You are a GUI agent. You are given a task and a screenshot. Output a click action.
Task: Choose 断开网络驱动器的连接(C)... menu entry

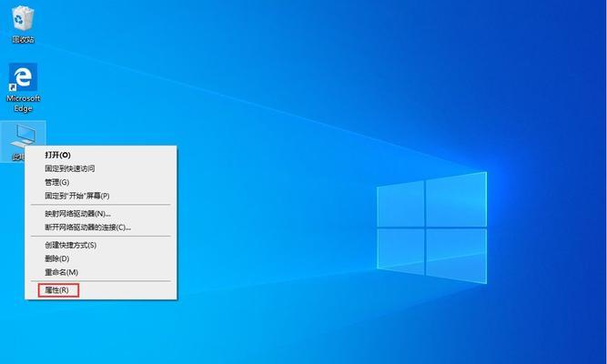click(101, 227)
